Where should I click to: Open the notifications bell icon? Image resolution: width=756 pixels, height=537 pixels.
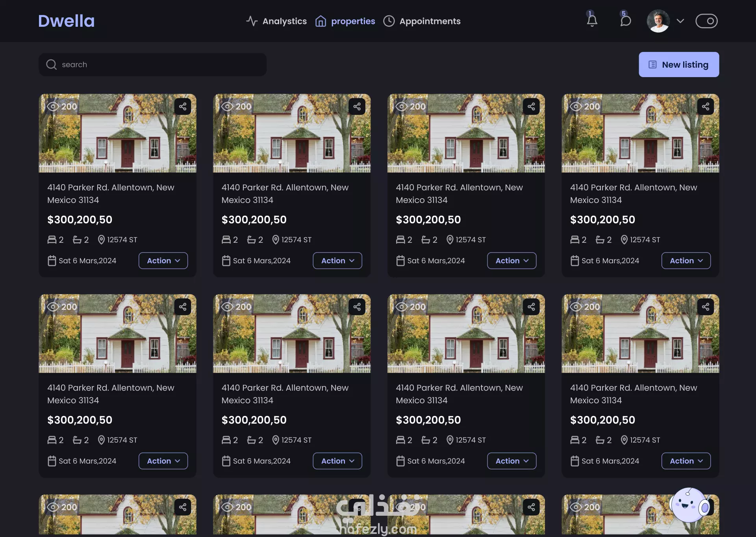592,20
